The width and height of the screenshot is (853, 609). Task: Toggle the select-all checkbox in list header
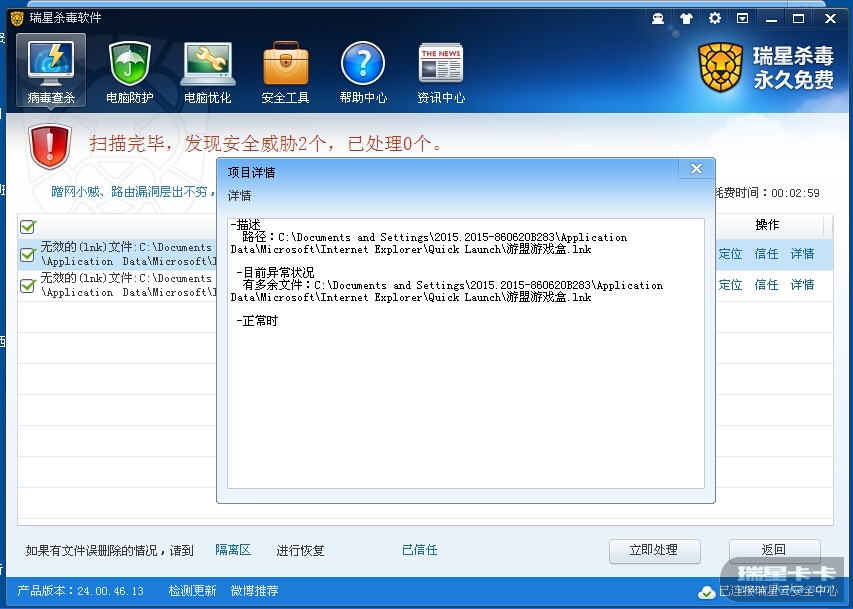tap(28, 226)
